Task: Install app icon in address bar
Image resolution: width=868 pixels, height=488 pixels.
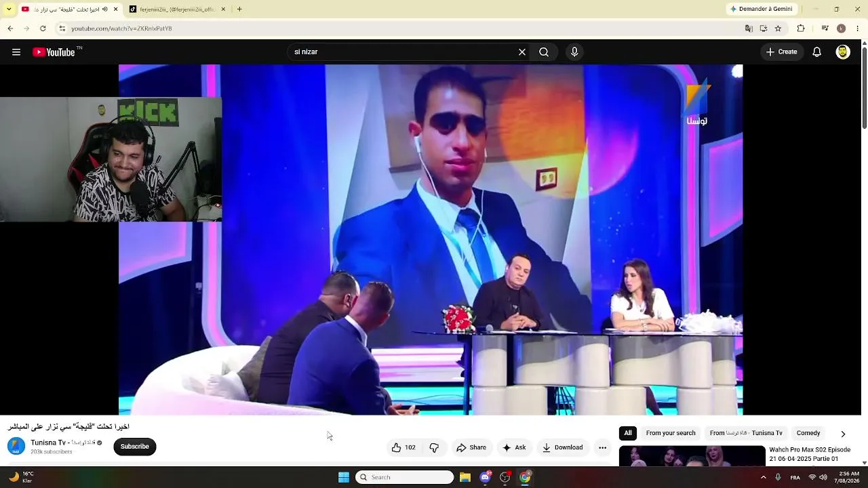Action: (764, 28)
